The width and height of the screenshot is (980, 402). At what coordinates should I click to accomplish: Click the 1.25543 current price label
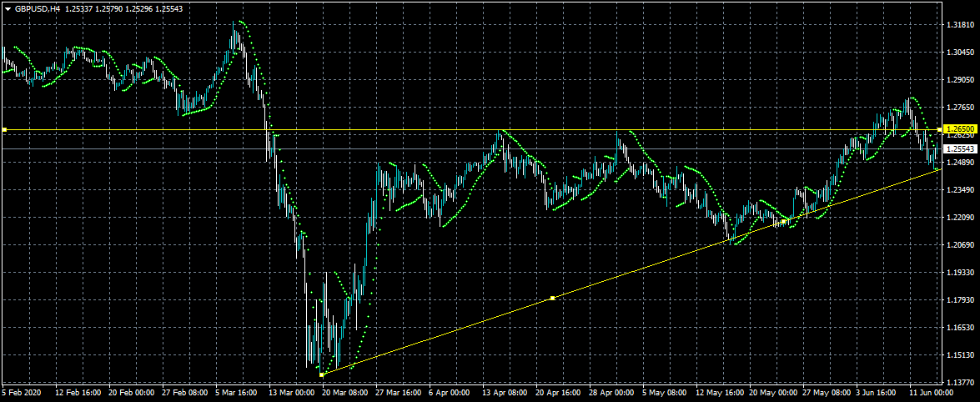tap(961, 149)
